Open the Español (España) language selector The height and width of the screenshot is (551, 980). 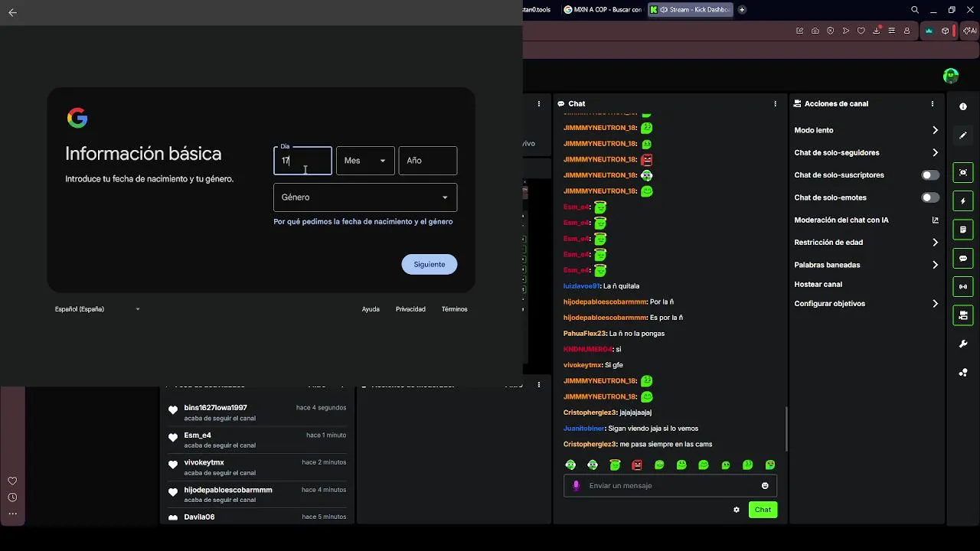[97, 309]
